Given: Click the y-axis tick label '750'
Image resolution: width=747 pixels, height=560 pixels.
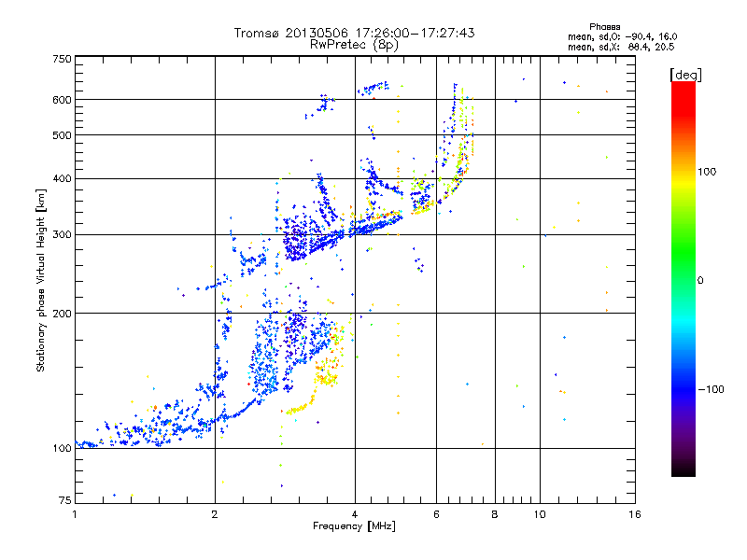Looking at the screenshot, I should (x=62, y=59).
